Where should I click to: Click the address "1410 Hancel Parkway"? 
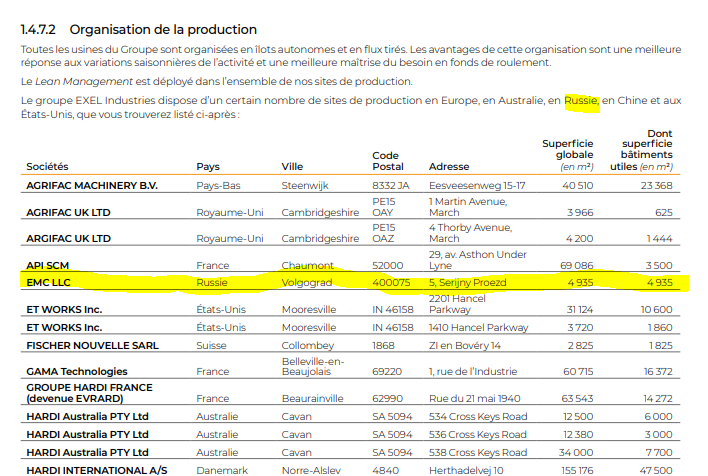pyautogui.click(x=479, y=328)
